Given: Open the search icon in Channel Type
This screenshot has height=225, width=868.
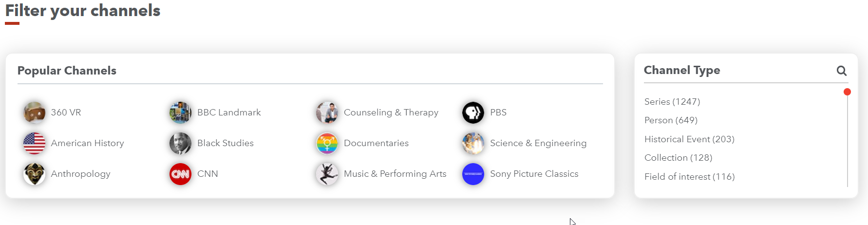Looking at the screenshot, I should coord(841,71).
